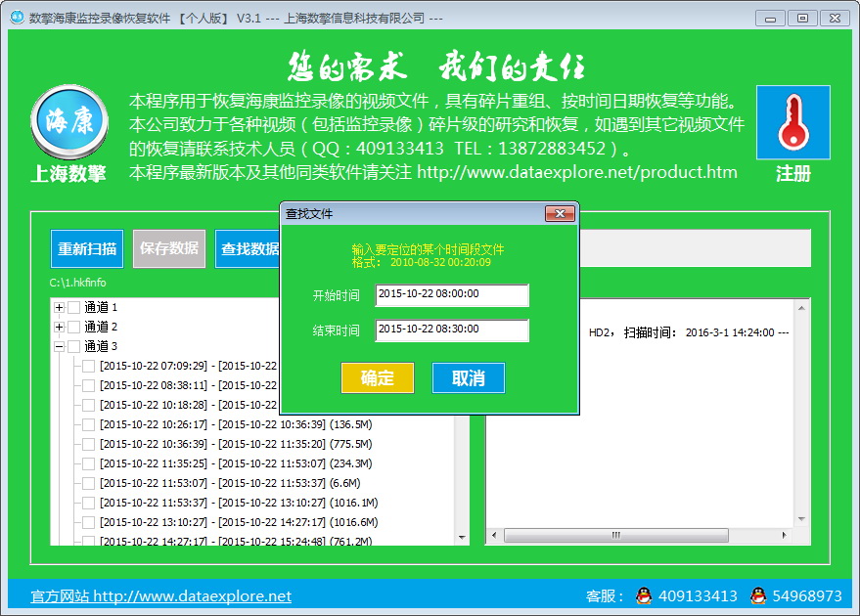Screen dimensions: 860x616
Task: Check the 10:18:28 recording checkbox
Action: [88, 405]
